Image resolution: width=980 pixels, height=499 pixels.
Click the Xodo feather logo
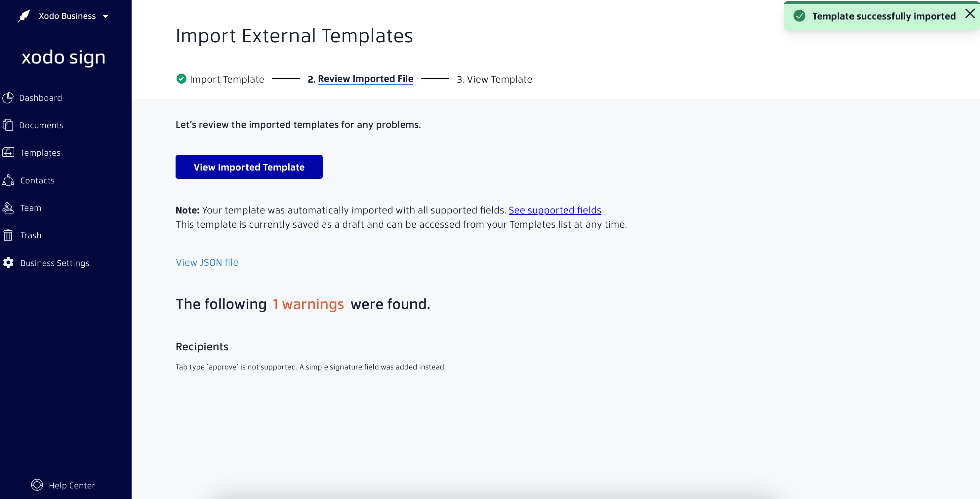coord(23,15)
